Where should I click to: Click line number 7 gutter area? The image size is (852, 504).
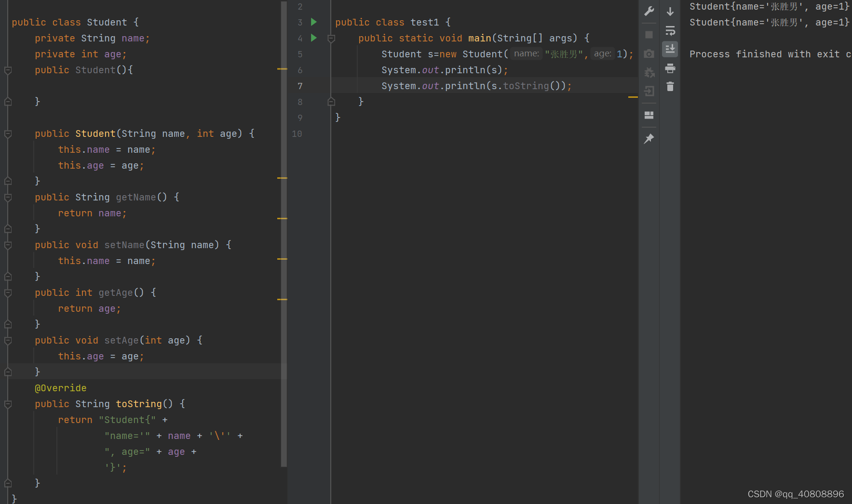point(300,86)
